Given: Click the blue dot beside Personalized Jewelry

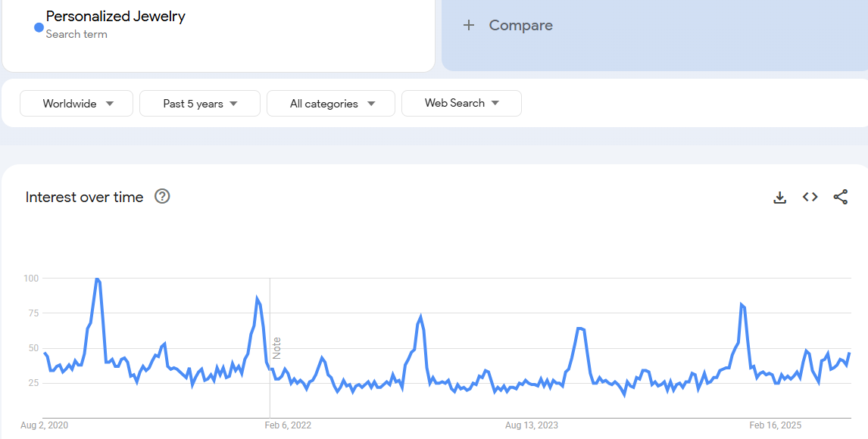Looking at the screenshot, I should [39, 27].
